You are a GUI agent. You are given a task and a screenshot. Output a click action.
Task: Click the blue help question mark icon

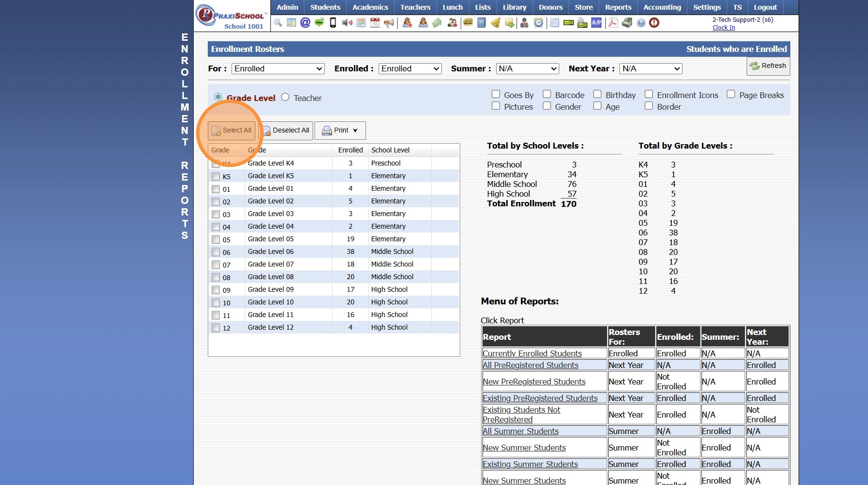click(x=641, y=23)
